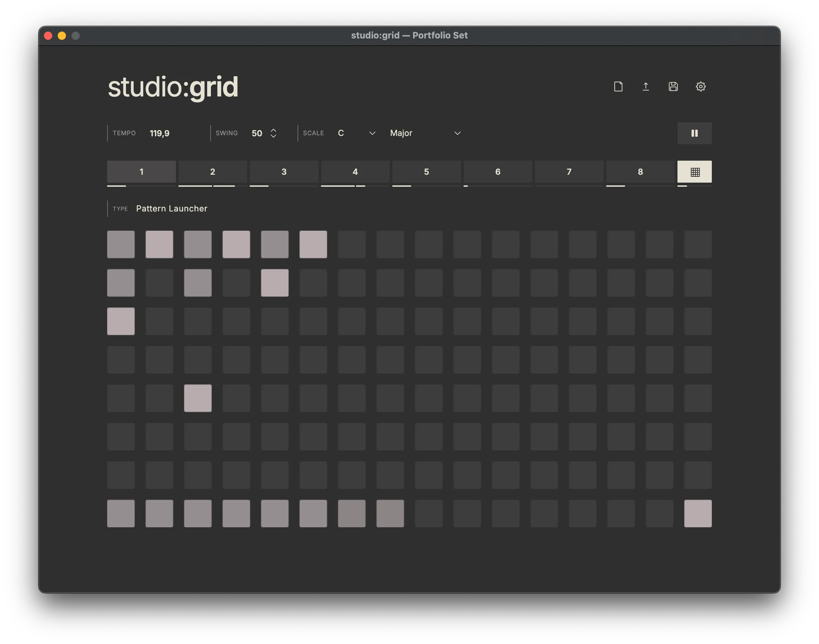Toggle the lit pad in fifth row
Viewport: 819px width, 644px height.
pos(198,398)
